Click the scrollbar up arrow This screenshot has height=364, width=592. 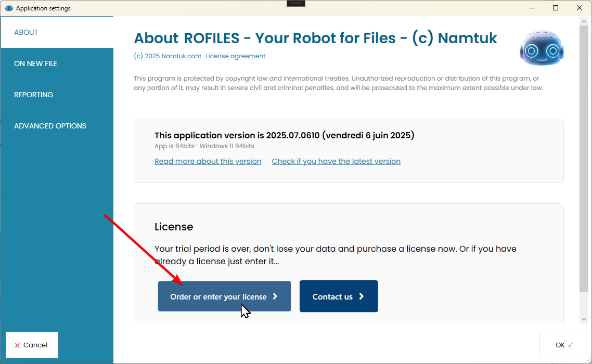584,21
